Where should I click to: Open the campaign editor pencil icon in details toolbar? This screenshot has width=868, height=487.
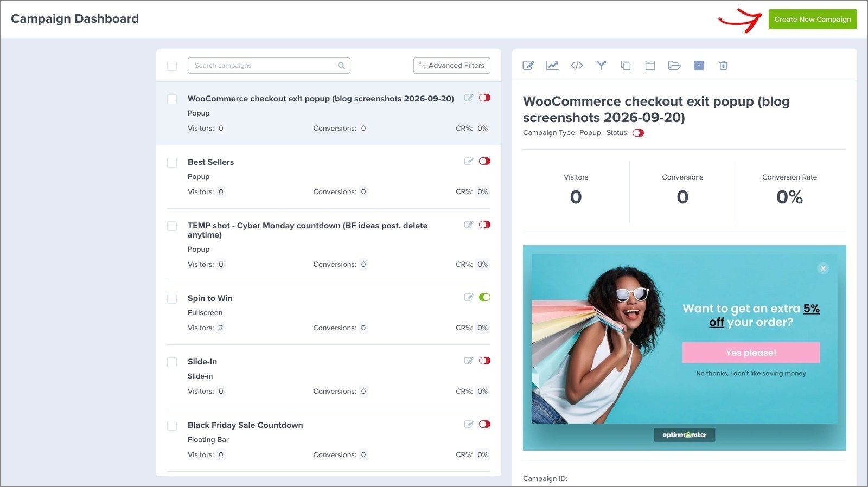coord(528,66)
